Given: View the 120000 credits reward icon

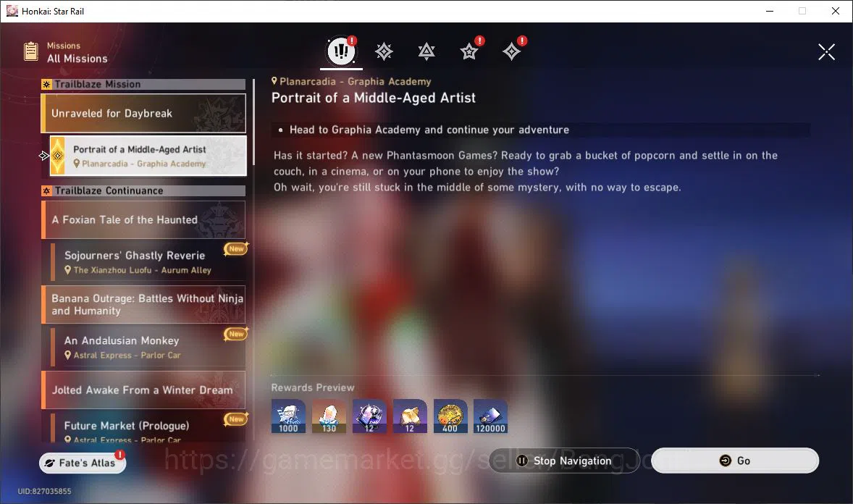Looking at the screenshot, I should click(x=491, y=416).
